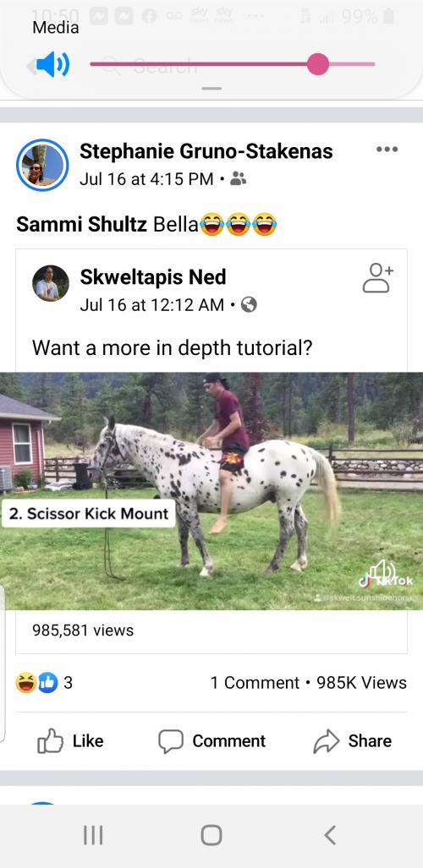Image resolution: width=423 pixels, height=868 pixels.
Task: Tap the Android back navigation arrow
Action: coord(330,835)
